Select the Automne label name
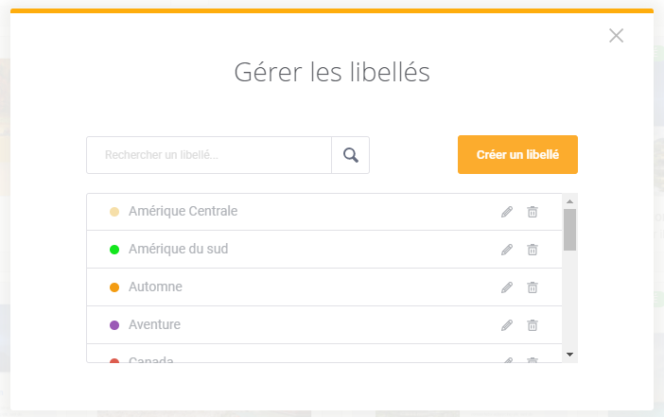 pyautogui.click(x=155, y=287)
